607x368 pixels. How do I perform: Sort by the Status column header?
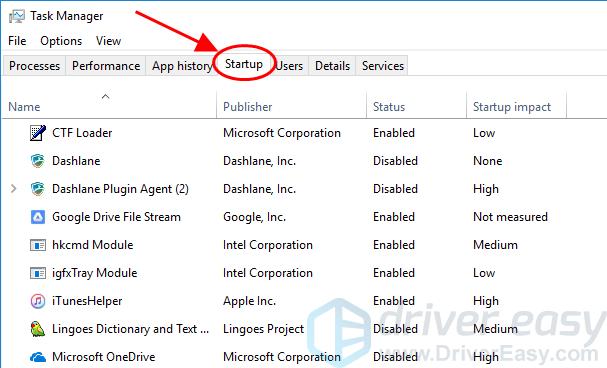click(389, 107)
